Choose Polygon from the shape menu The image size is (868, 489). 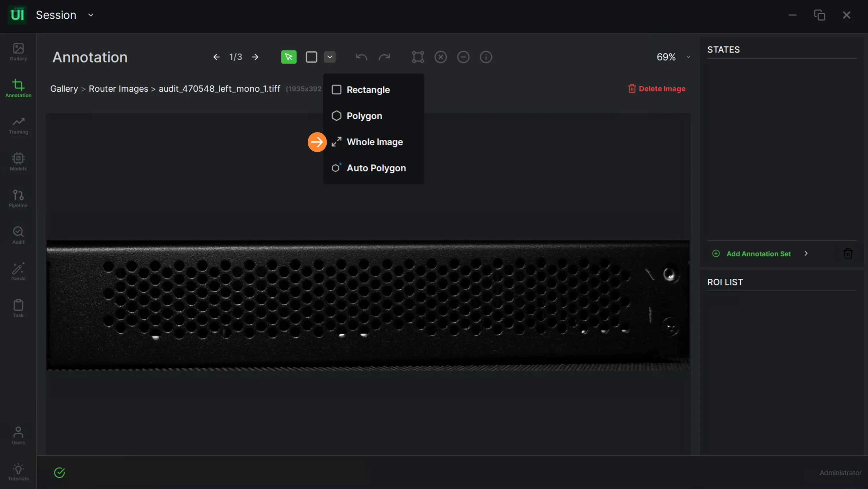373,116
